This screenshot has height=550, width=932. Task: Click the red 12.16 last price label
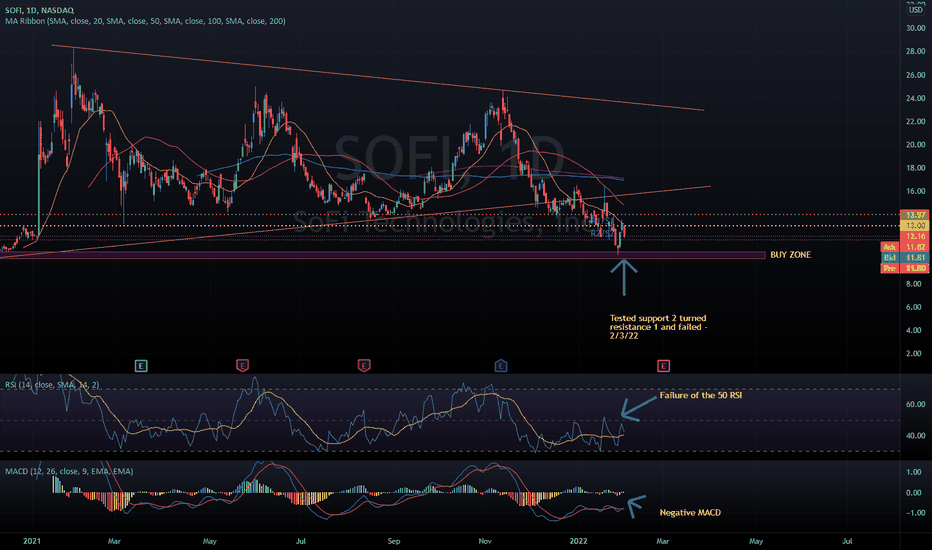[914, 236]
